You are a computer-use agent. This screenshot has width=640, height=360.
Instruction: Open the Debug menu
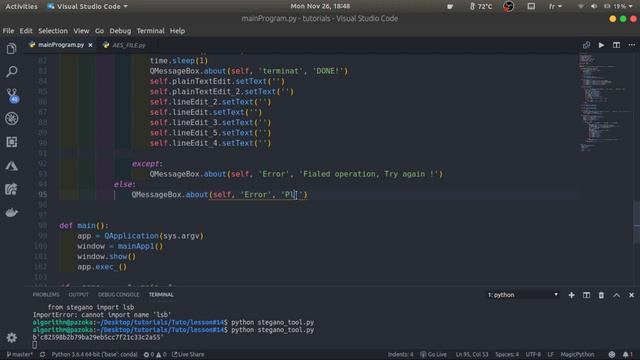120,31
